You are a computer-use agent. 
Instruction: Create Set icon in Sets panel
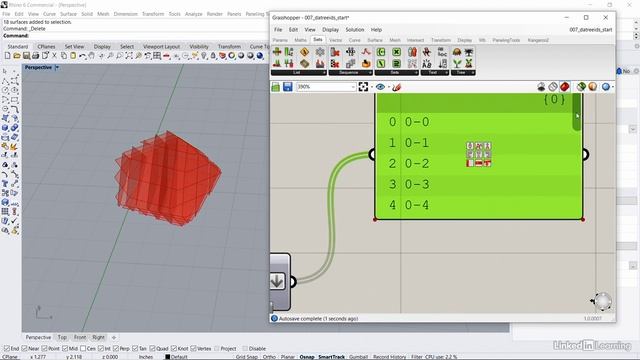pyautogui.click(x=381, y=52)
